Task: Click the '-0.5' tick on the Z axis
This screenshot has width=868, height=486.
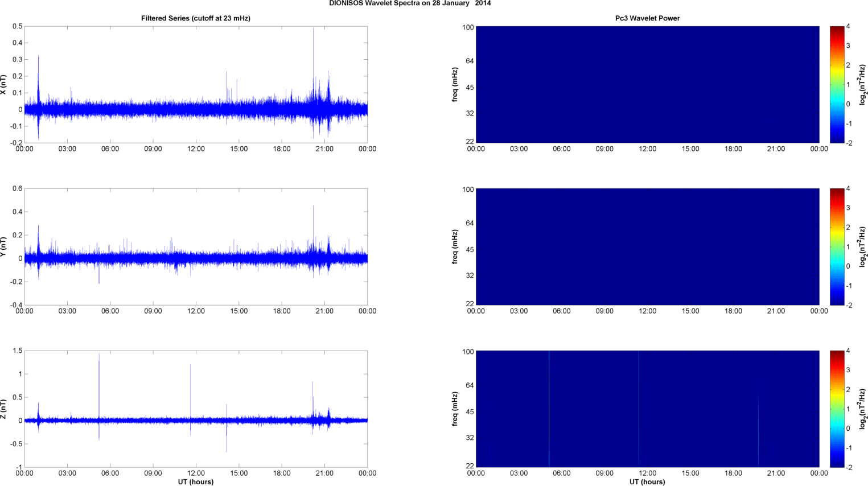Action: [x=15, y=444]
